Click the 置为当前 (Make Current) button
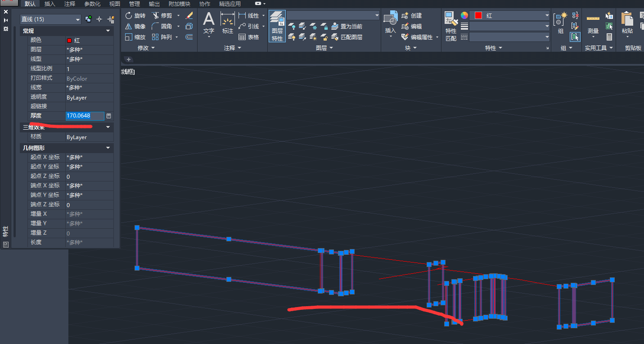This screenshot has height=344, width=644. coord(347,27)
